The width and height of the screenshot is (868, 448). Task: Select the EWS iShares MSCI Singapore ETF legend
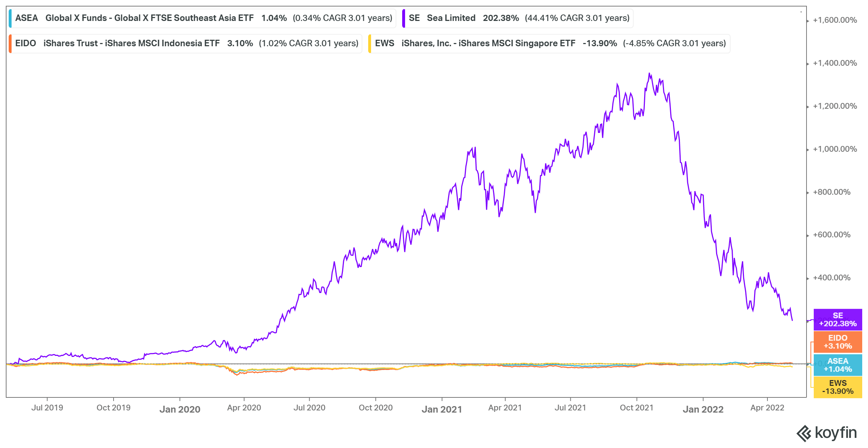[549, 43]
